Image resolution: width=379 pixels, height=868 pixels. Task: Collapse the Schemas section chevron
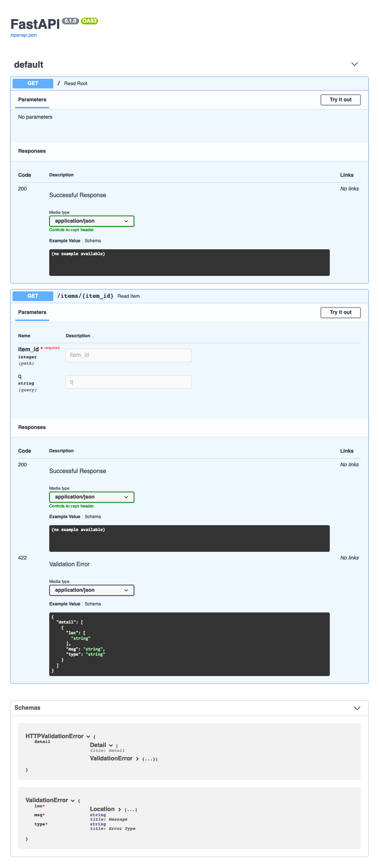pyautogui.click(x=357, y=708)
